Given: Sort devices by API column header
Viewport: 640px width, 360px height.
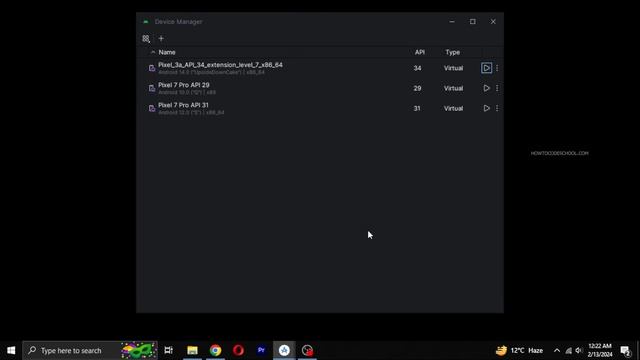Looking at the screenshot, I should tap(420, 52).
